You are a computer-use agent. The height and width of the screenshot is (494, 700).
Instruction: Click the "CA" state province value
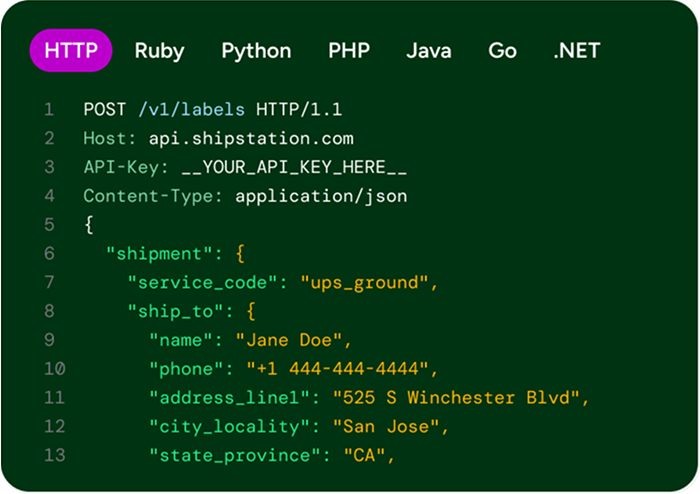[364, 456]
